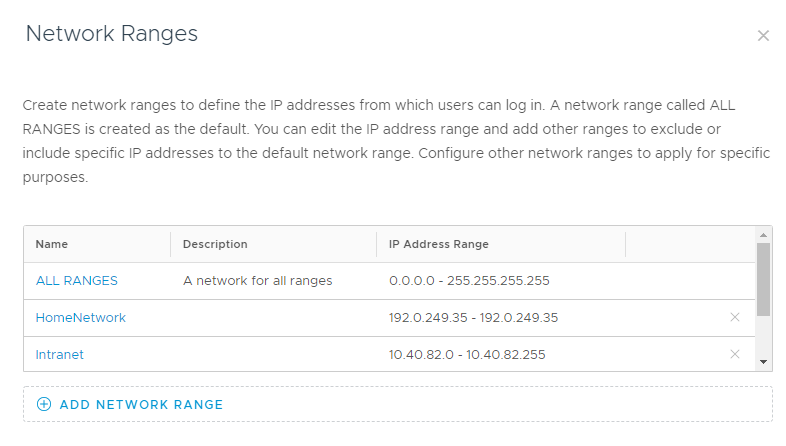786x446 pixels.
Task: Click the IP Address Range column header
Action: tap(438, 244)
